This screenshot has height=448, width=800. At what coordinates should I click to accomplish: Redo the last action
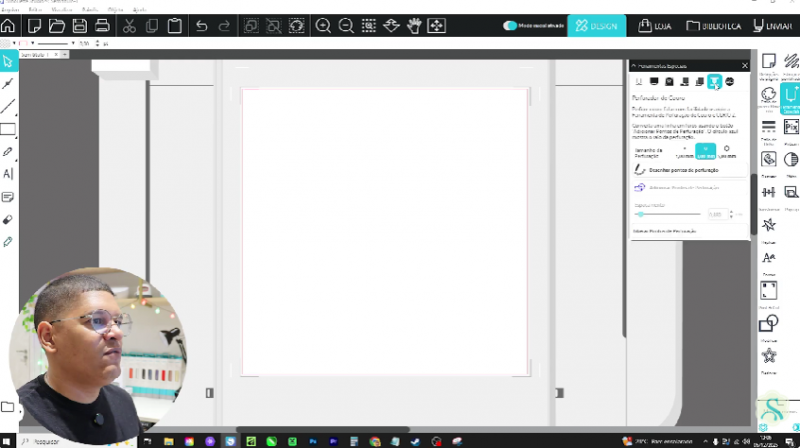click(x=224, y=26)
